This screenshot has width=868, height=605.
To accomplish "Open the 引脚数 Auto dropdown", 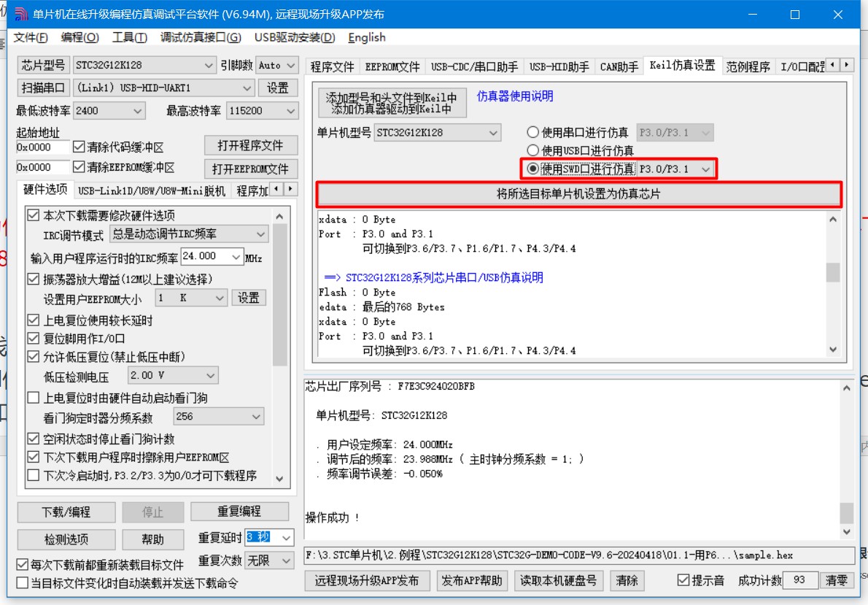I will coord(278,65).
